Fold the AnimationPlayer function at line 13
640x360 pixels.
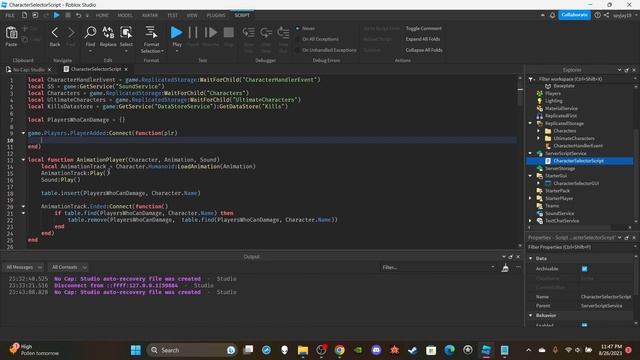click(x=23, y=160)
